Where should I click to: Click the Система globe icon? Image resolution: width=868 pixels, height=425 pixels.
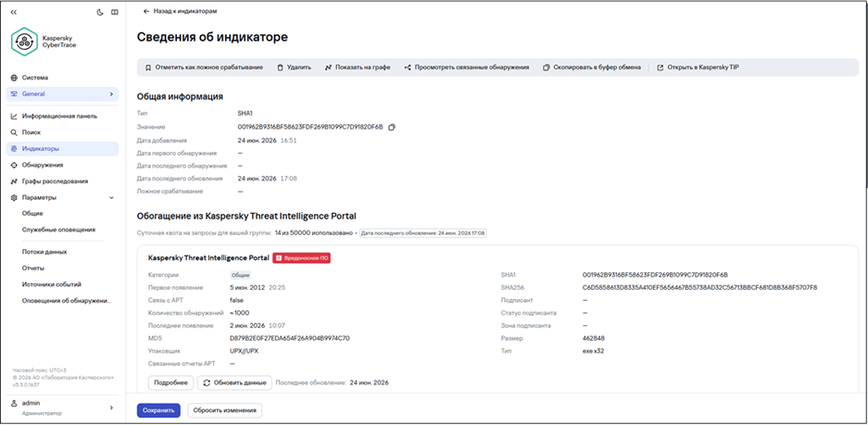point(15,78)
